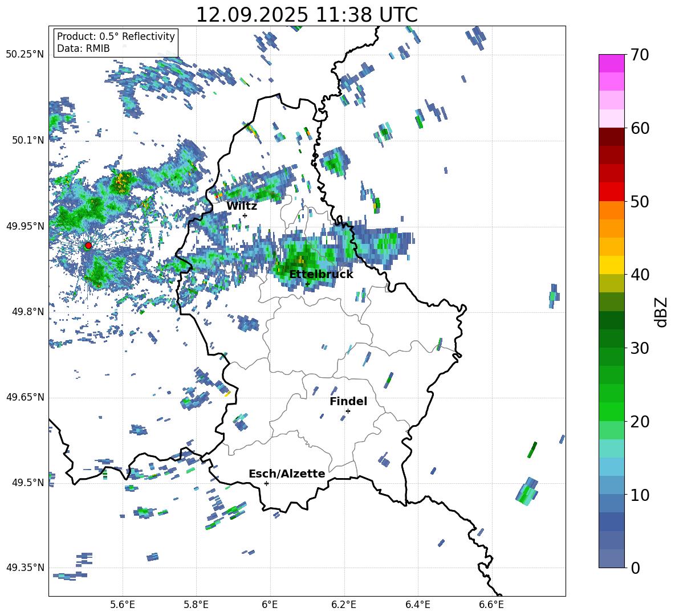The width and height of the screenshot is (675, 616).
Task: Click the 49.35°N latitude label
Action: coord(25,568)
